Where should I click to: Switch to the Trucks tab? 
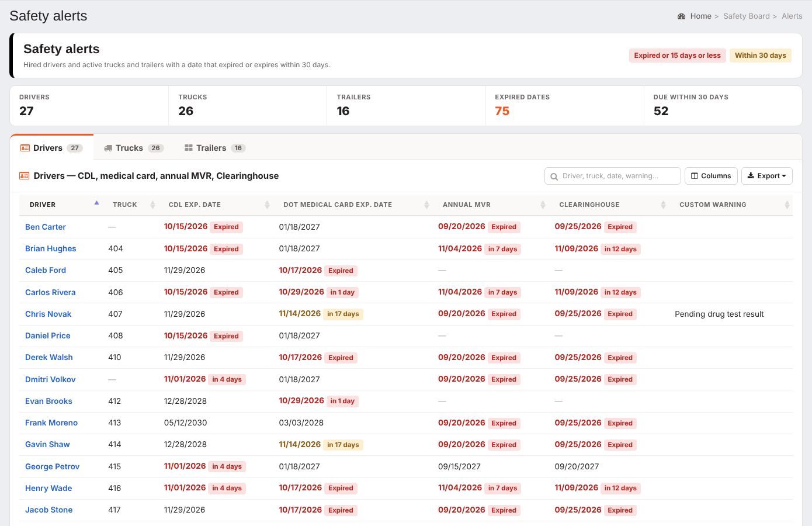click(134, 148)
